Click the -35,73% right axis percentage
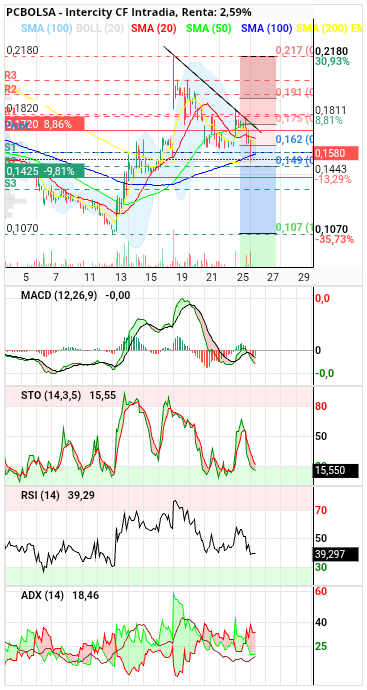This screenshot has height=690, width=367. (x=334, y=239)
